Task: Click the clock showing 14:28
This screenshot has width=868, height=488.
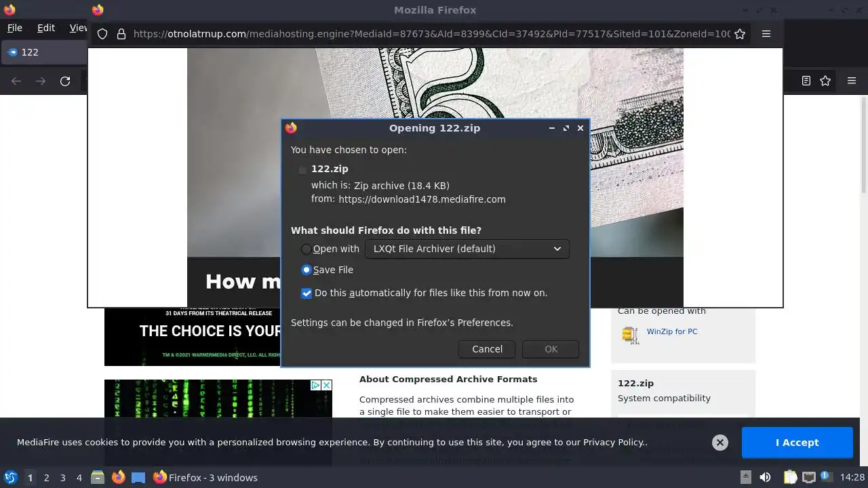Action: click(x=852, y=478)
